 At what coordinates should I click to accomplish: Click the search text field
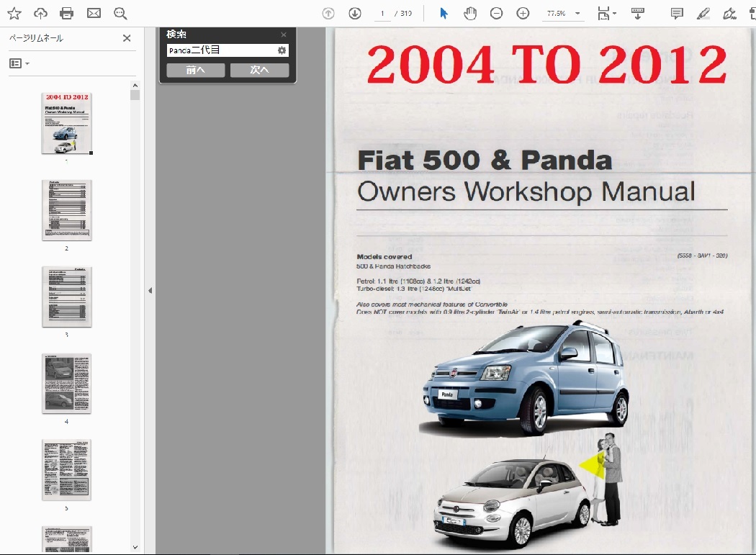pyautogui.click(x=222, y=50)
